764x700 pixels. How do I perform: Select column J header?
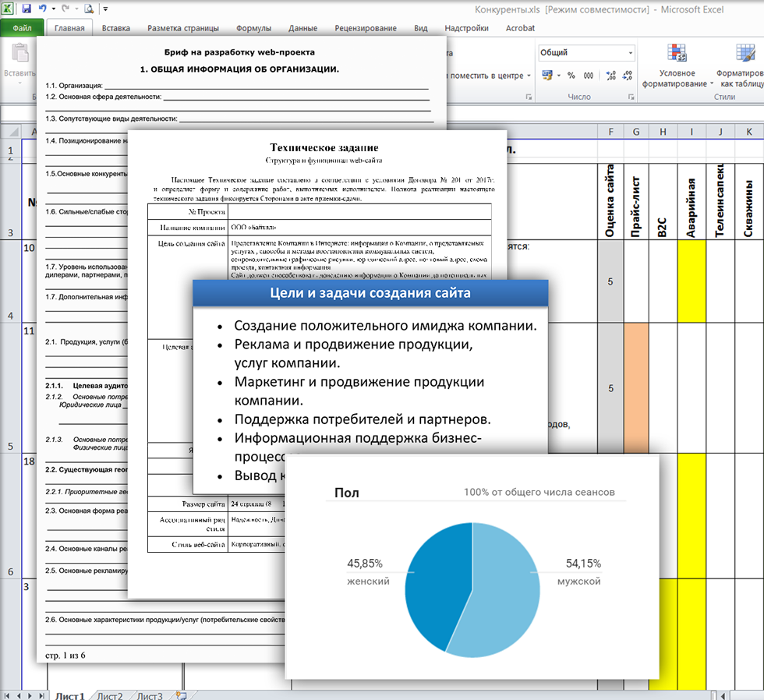(720, 132)
